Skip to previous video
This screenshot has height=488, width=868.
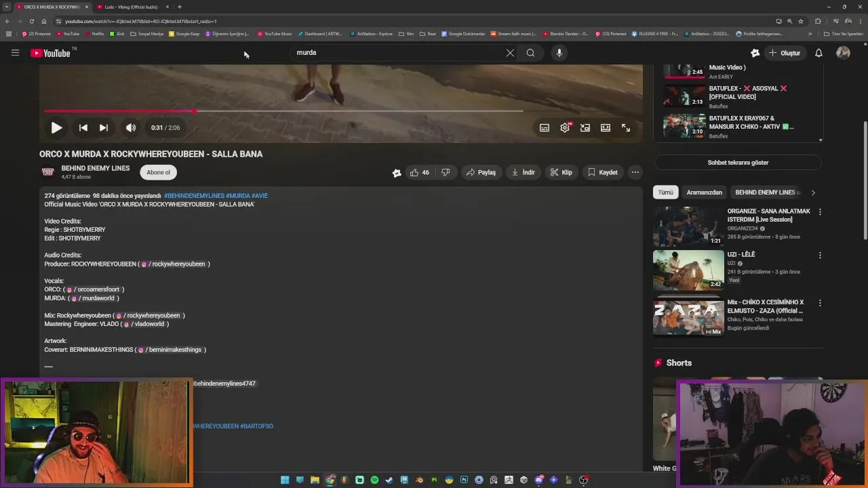pos(83,127)
